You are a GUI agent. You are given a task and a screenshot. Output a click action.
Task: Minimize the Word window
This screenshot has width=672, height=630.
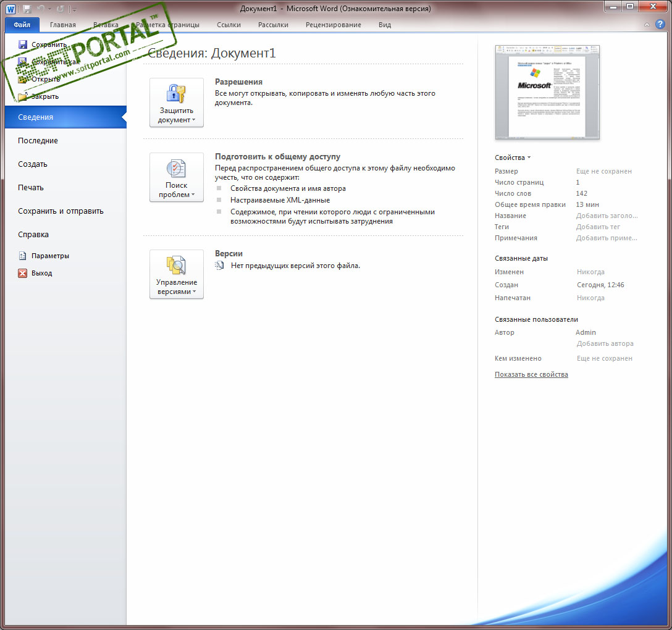(613, 6)
